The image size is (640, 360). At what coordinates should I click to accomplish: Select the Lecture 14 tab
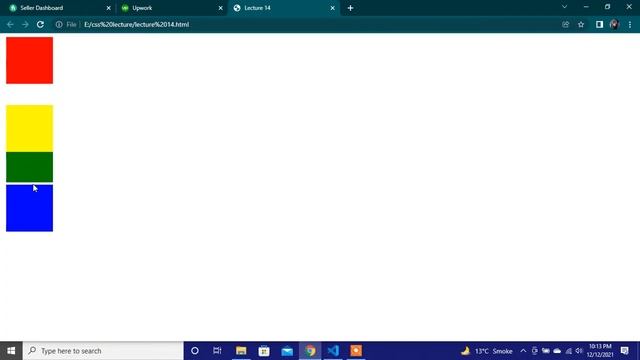pos(284,8)
